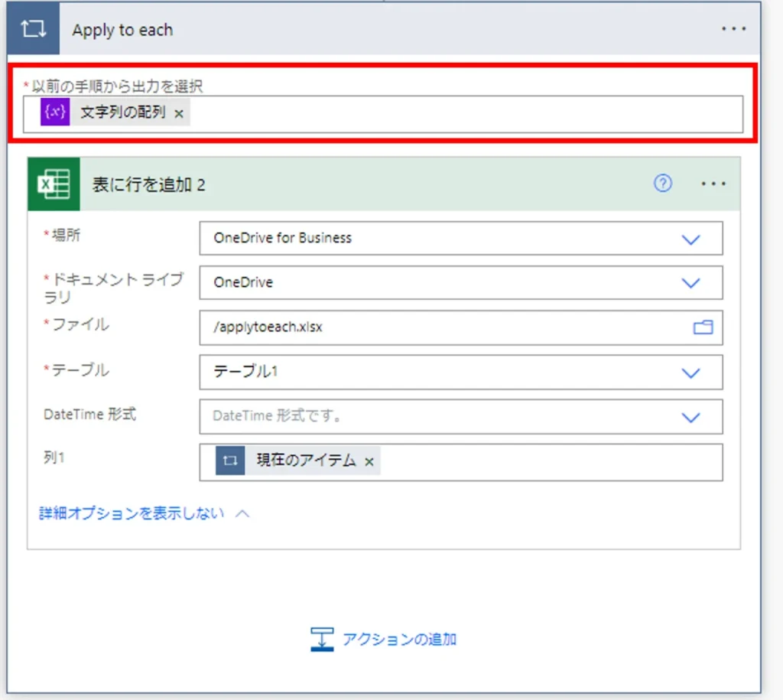Open the 表に行を追加 2 ellipsis menu
This screenshot has width=783, height=700.
713,184
